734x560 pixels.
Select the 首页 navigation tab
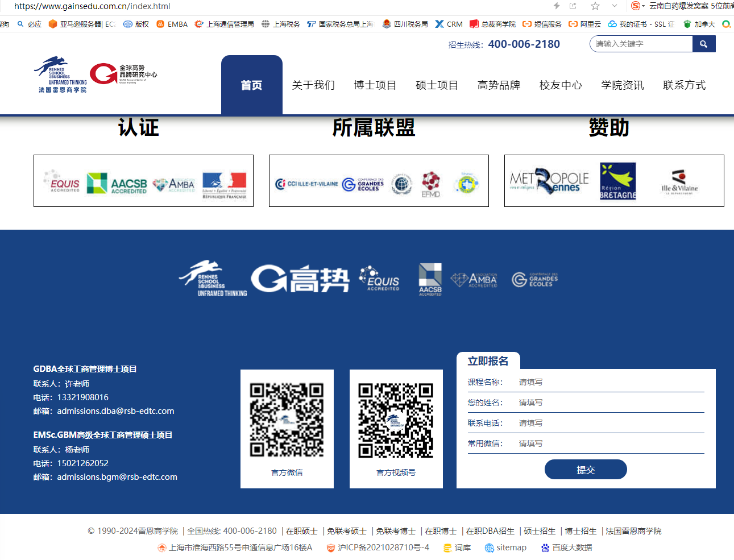pos(251,85)
